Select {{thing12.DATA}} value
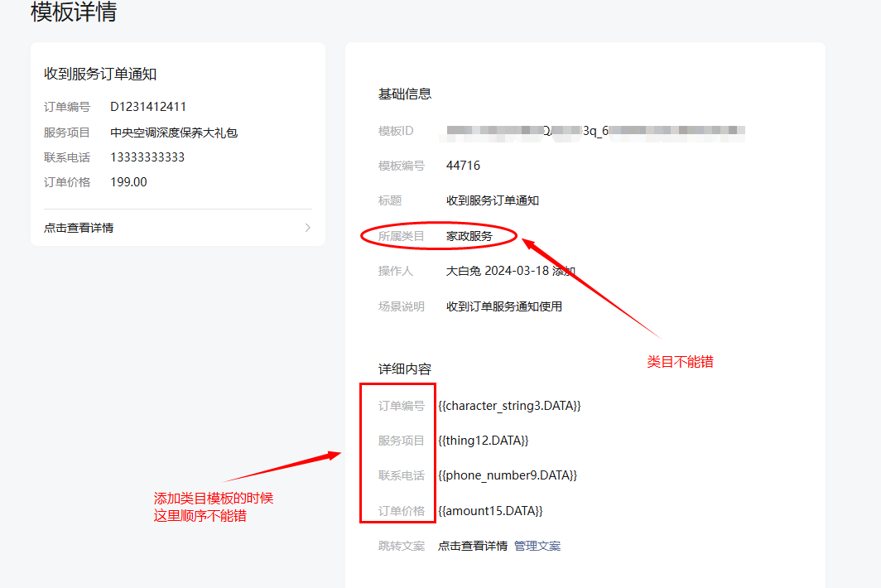This screenshot has width=881, height=588. point(484,441)
